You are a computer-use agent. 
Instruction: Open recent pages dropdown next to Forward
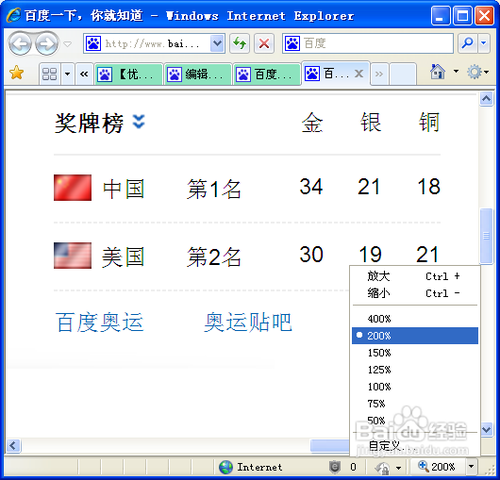pyautogui.click(x=68, y=44)
